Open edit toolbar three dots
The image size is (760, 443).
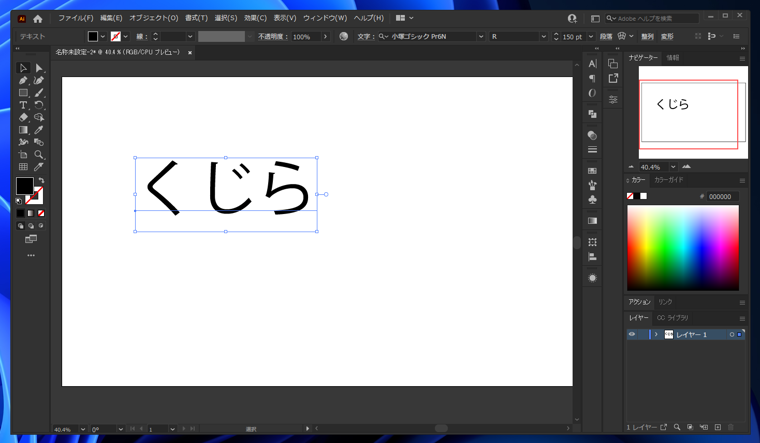click(31, 255)
